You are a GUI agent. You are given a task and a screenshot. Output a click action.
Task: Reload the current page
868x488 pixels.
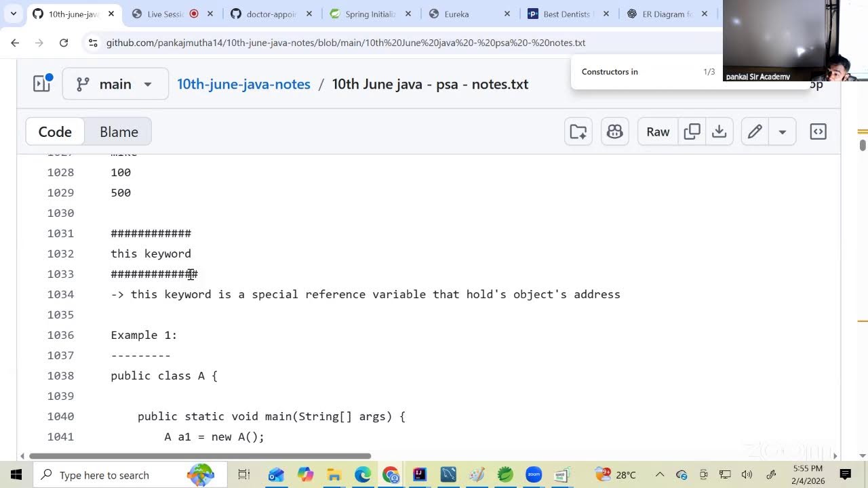pyautogui.click(x=64, y=43)
